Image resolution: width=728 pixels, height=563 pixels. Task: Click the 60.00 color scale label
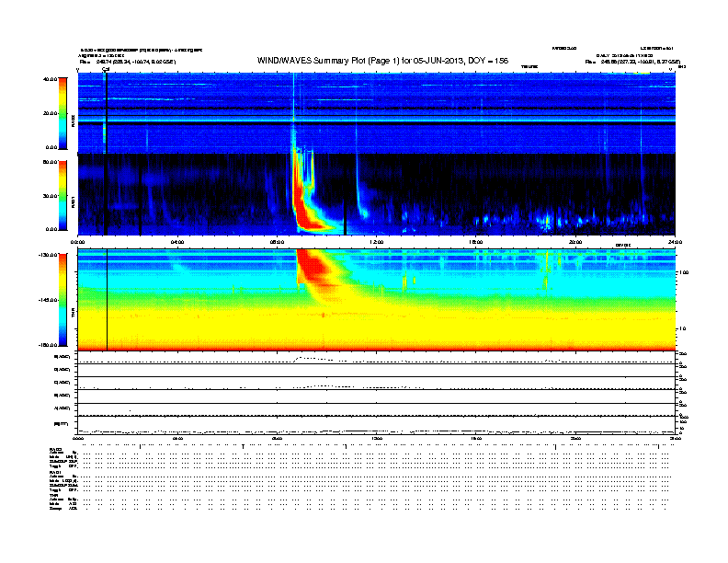tap(50, 162)
